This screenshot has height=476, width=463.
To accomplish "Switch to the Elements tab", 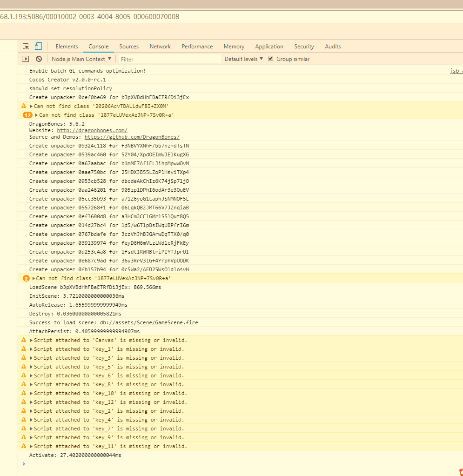I will 67,47.
